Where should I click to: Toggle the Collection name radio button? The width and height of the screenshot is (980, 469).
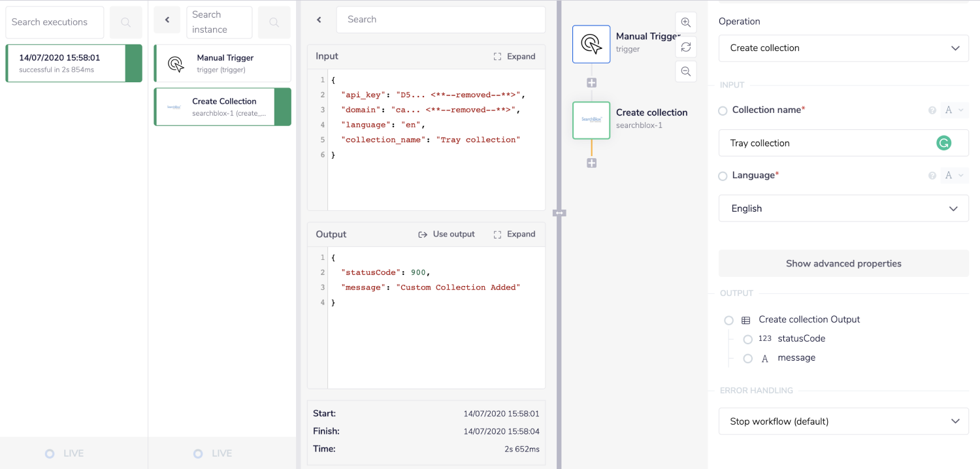(723, 111)
